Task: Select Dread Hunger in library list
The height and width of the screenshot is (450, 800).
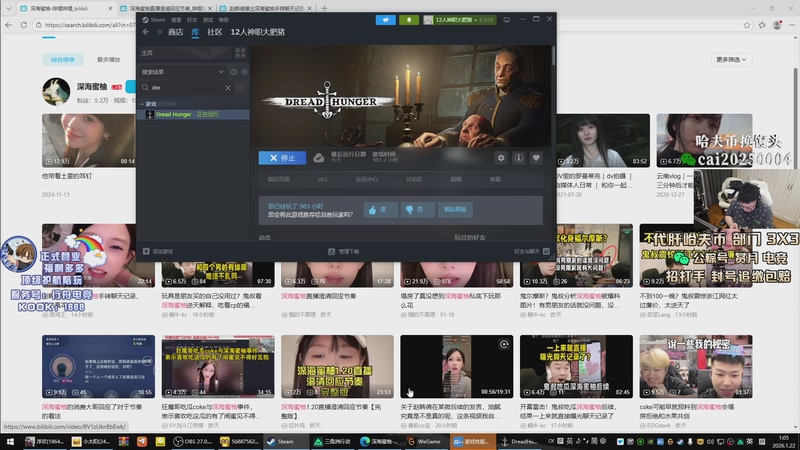Action: [x=194, y=114]
